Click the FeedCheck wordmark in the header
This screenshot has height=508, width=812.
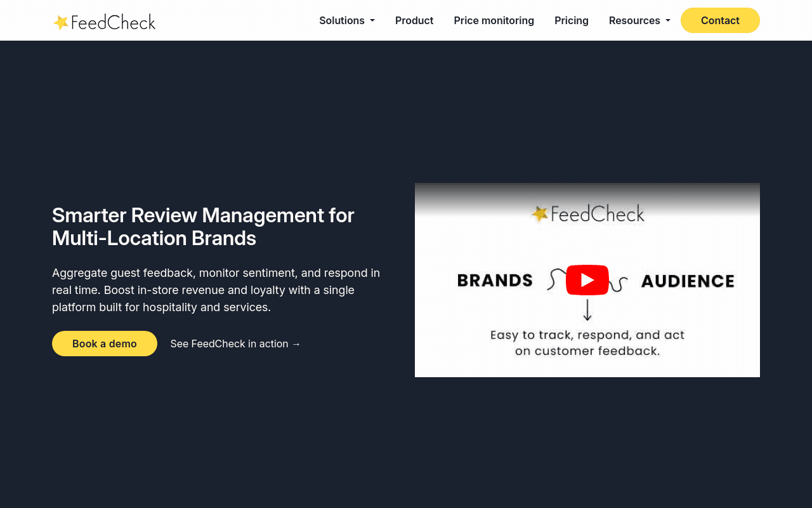click(x=113, y=22)
